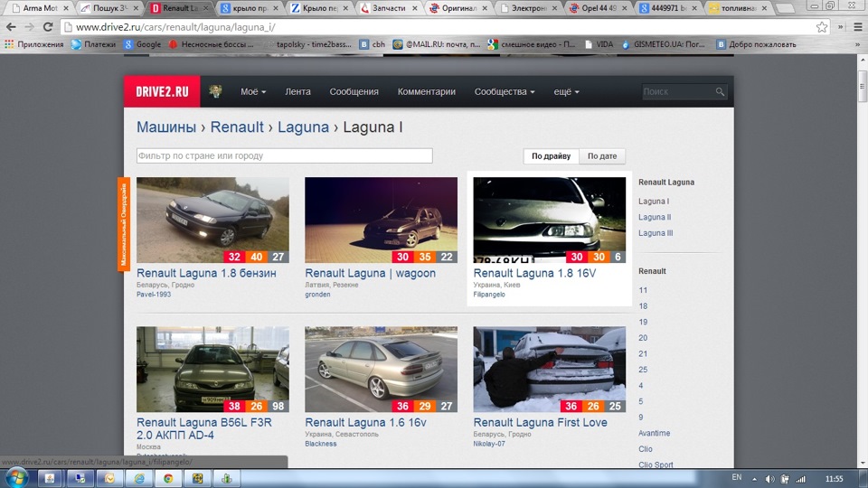Open Renault Laguna B56L F3R title link

pos(204,428)
